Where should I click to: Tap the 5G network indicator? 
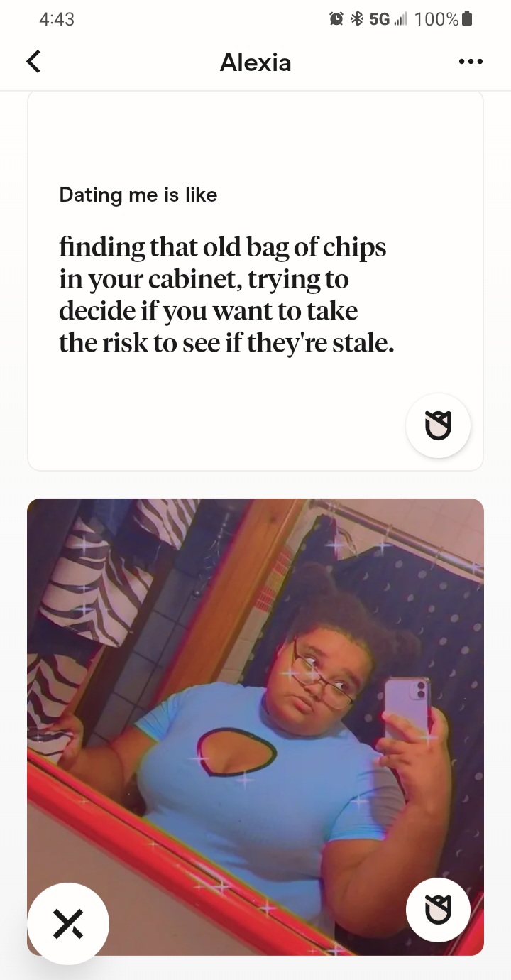tap(380, 19)
